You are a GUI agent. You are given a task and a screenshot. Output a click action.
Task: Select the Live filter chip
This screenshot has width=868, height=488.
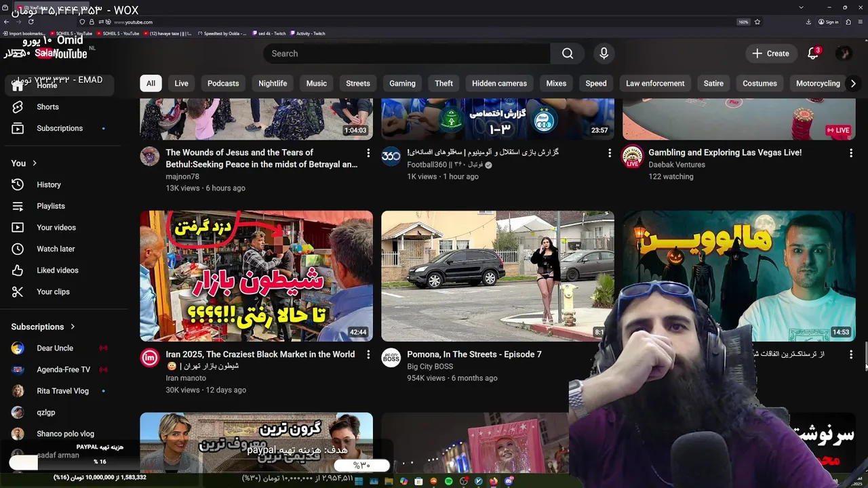point(181,83)
